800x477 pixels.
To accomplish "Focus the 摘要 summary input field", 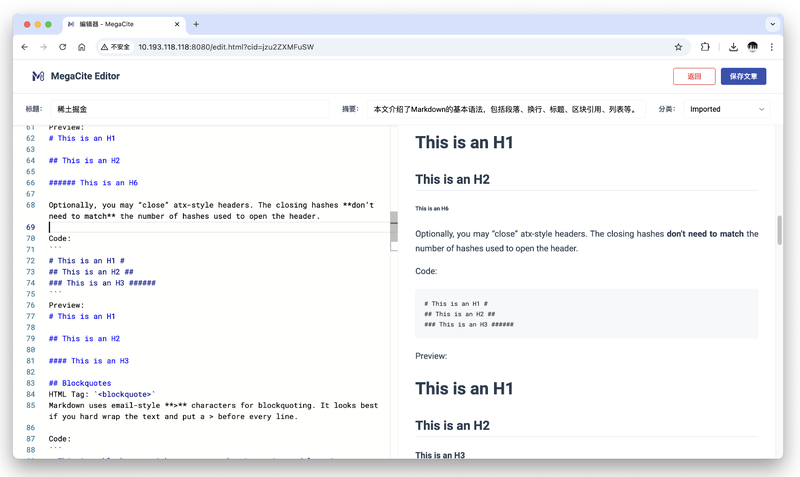I will (506, 109).
